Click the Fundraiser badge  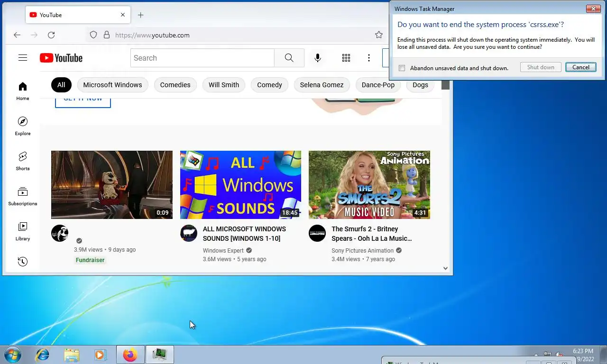pos(90,260)
